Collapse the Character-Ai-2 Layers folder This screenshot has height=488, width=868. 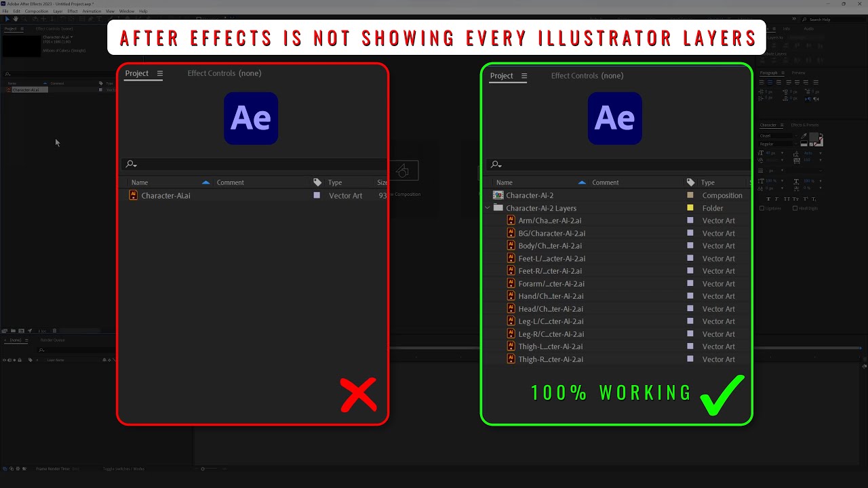tap(488, 208)
